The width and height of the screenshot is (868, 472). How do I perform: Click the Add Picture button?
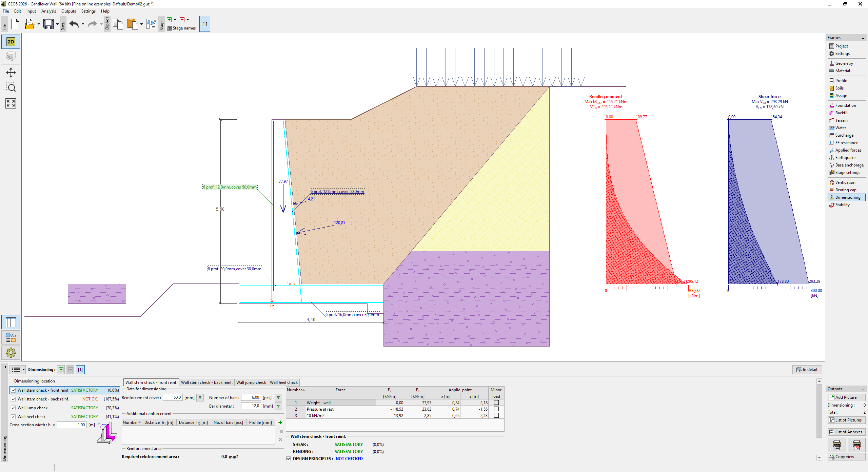846,397
